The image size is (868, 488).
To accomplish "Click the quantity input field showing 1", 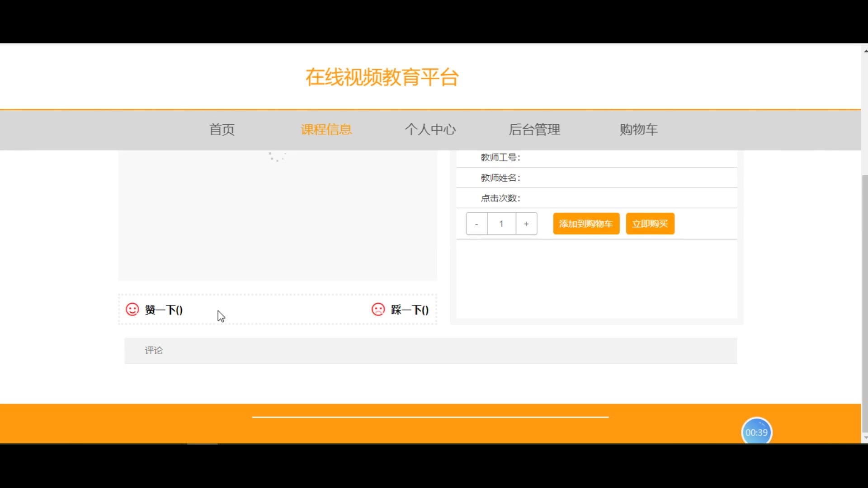I will (x=501, y=224).
